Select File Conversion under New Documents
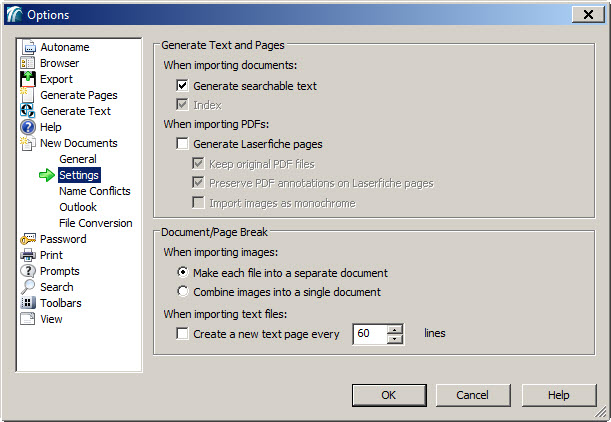This screenshot has width=611, height=422. tap(95, 223)
